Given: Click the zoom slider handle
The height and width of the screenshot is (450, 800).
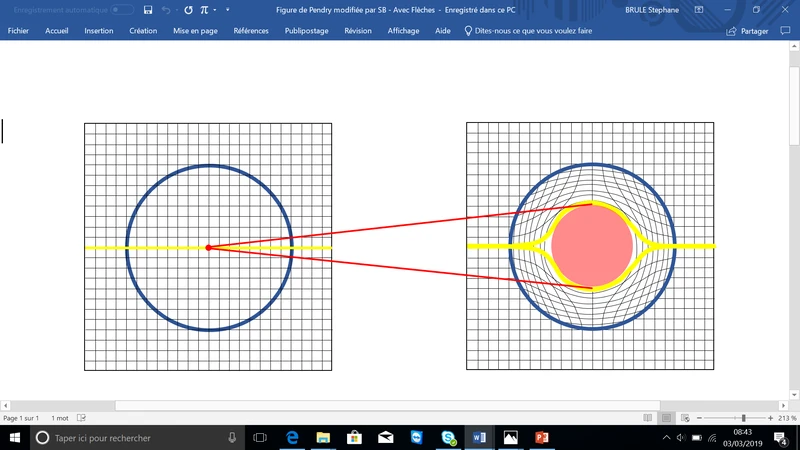Looking at the screenshot, I should pos(743,417).
